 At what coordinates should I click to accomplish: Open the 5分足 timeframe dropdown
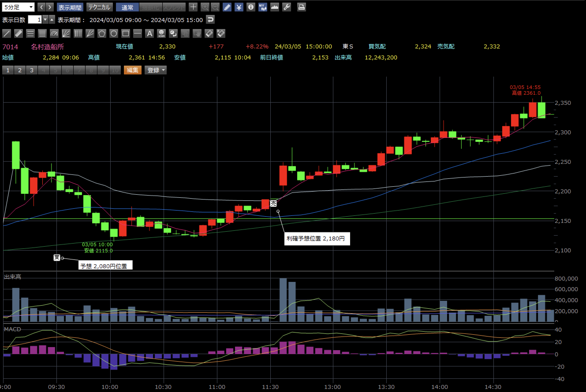pyautogui.click(x=18, y=7)
